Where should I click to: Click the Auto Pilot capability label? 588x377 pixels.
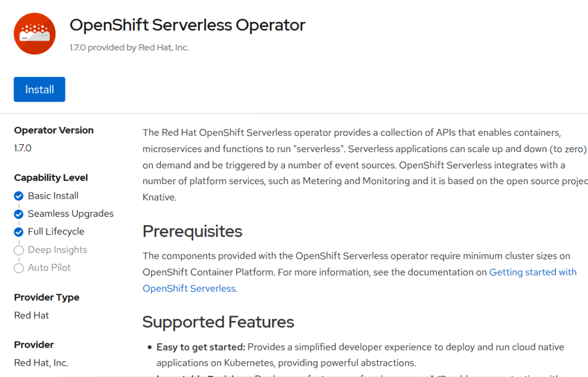tap(49, 268)
